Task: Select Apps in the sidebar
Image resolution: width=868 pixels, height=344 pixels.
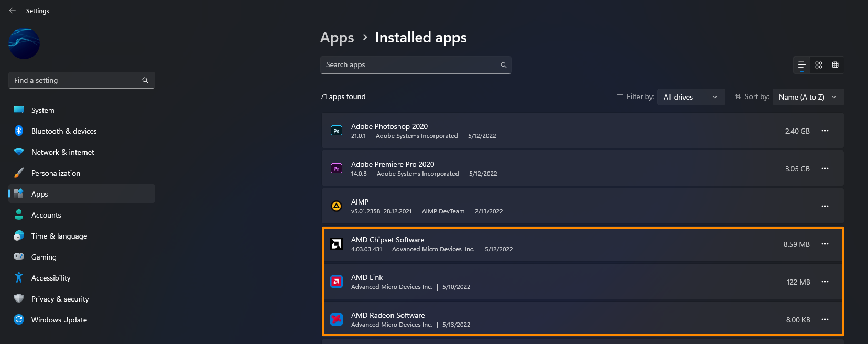Action: click(x=82, y=193)
